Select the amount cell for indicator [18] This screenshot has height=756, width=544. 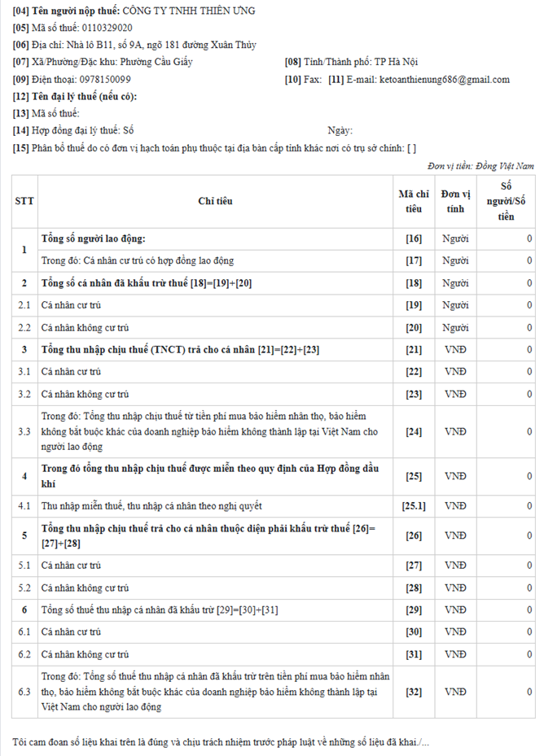[x=506, y=282]
